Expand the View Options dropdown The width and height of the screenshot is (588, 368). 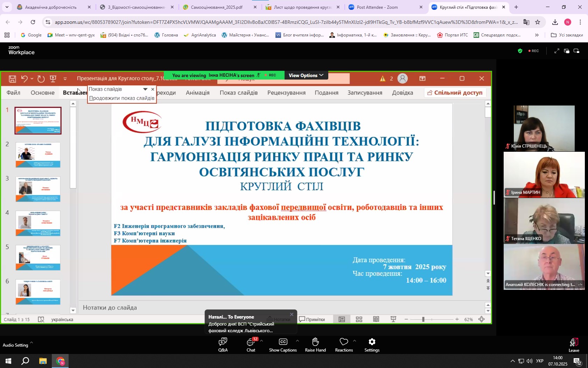coord(306,75)
